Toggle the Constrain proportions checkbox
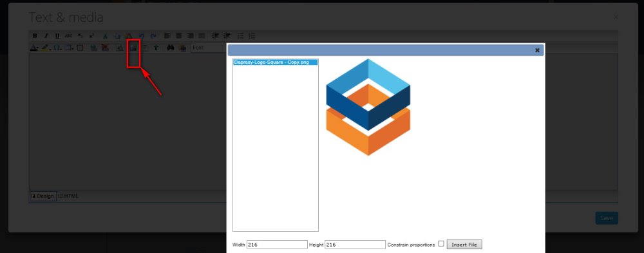Screen dimensions: 644x253 click(441, 243)
